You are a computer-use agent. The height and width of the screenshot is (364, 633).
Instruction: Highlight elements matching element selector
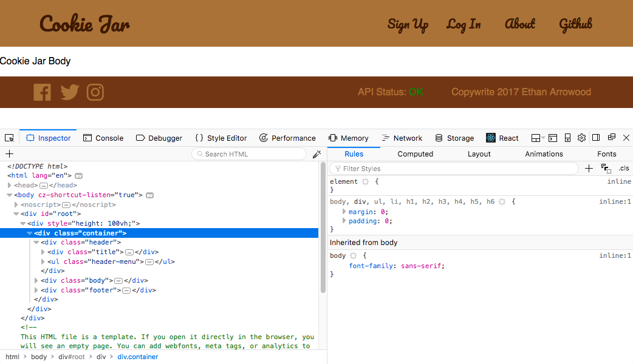click(365, 181)
